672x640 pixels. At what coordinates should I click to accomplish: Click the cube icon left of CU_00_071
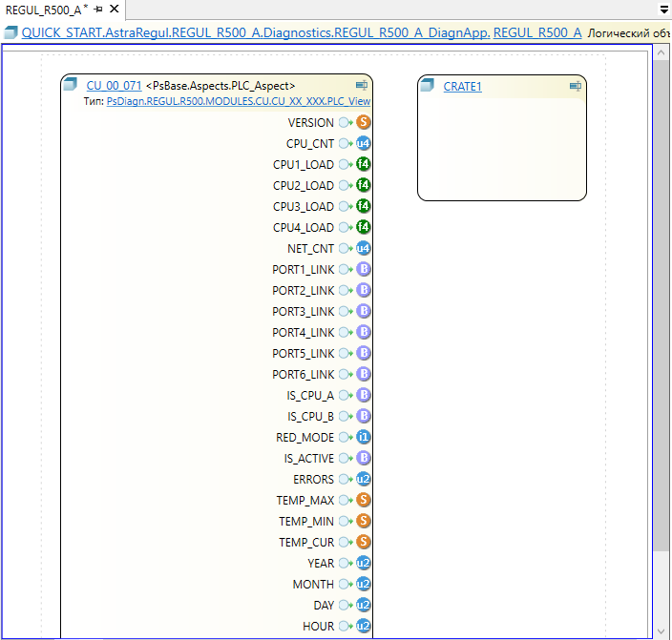coord(71,86)
